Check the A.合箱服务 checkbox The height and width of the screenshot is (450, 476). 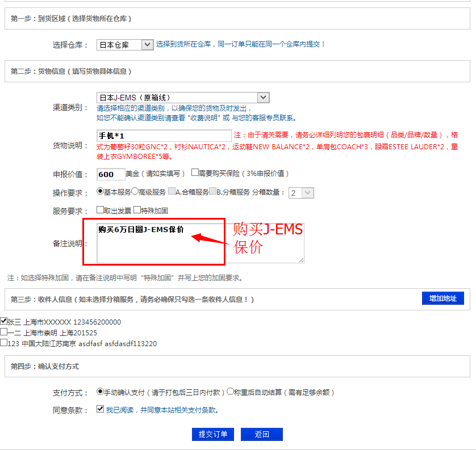tap(172, 192)
